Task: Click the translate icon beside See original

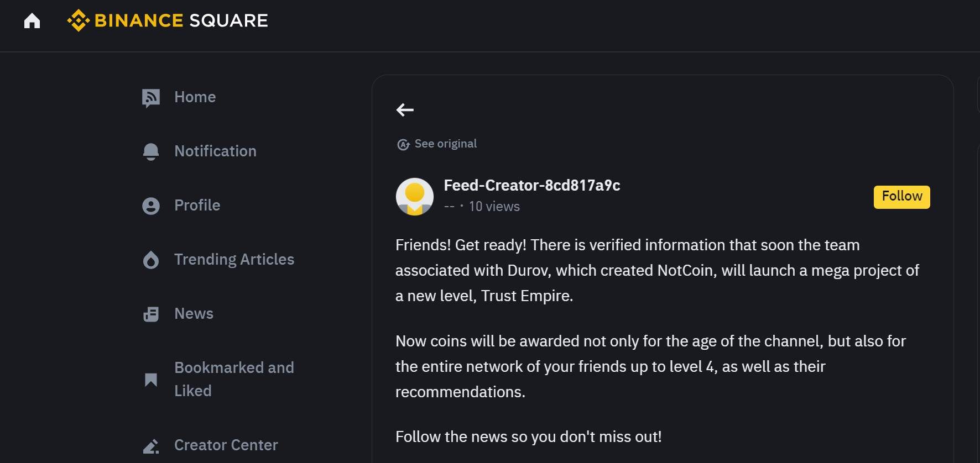Action: (x=403, y=144)
